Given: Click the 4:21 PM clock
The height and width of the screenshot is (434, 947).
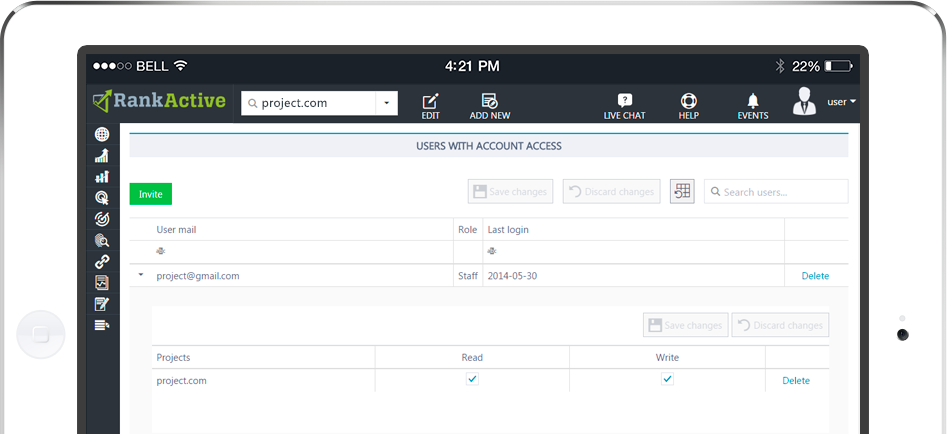Looking at the screenshot, I should tap(472, 66).
